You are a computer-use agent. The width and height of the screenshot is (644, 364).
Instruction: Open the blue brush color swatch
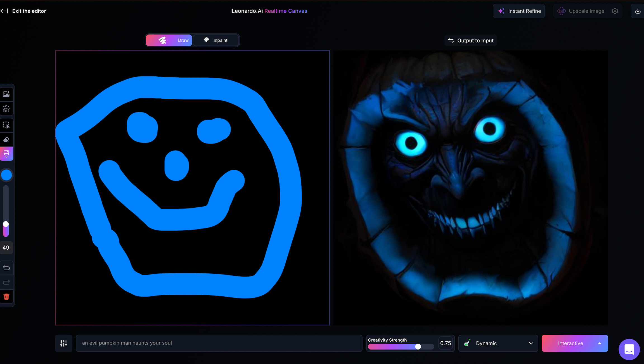click(6, 175)
